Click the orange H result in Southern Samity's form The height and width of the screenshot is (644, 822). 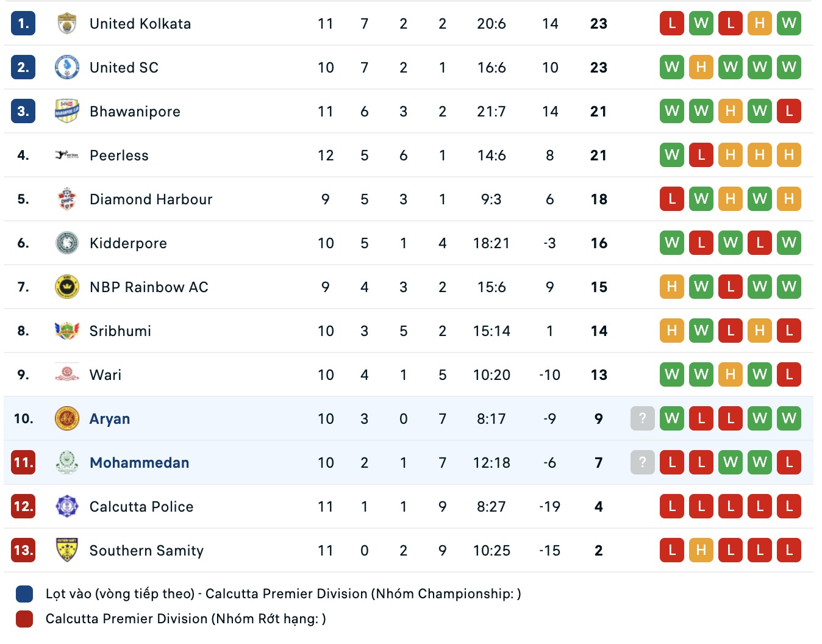(701, 550)
